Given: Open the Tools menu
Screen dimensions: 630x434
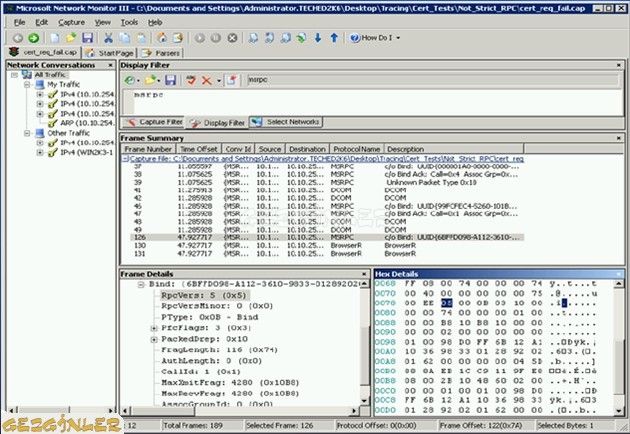Looking at the screenshot, I should 129,23.
